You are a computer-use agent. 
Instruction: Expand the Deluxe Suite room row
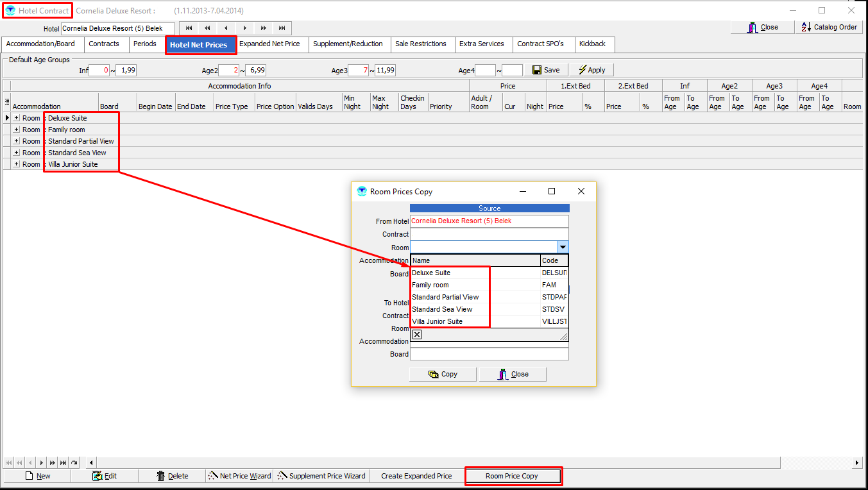tap(17, 118)
